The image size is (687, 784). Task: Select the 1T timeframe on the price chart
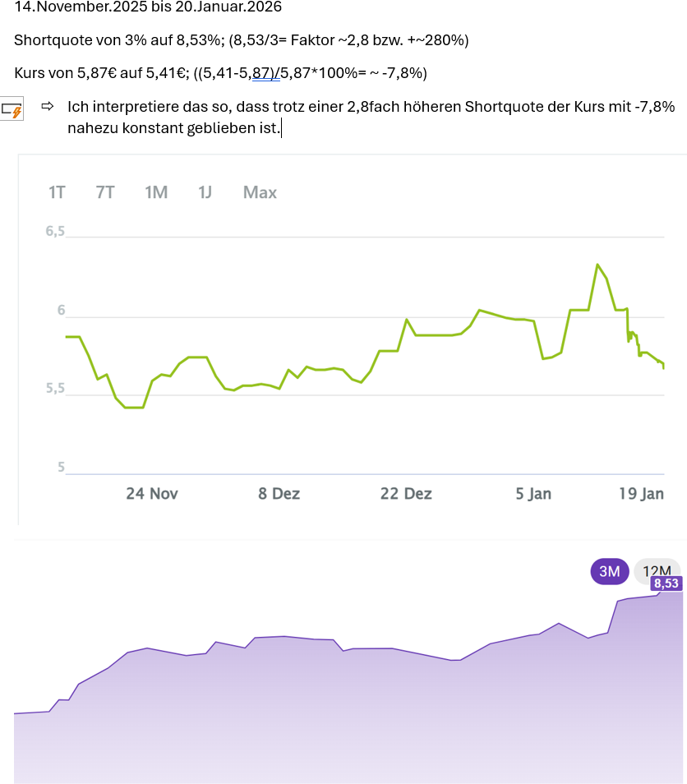tap(56, 192)
